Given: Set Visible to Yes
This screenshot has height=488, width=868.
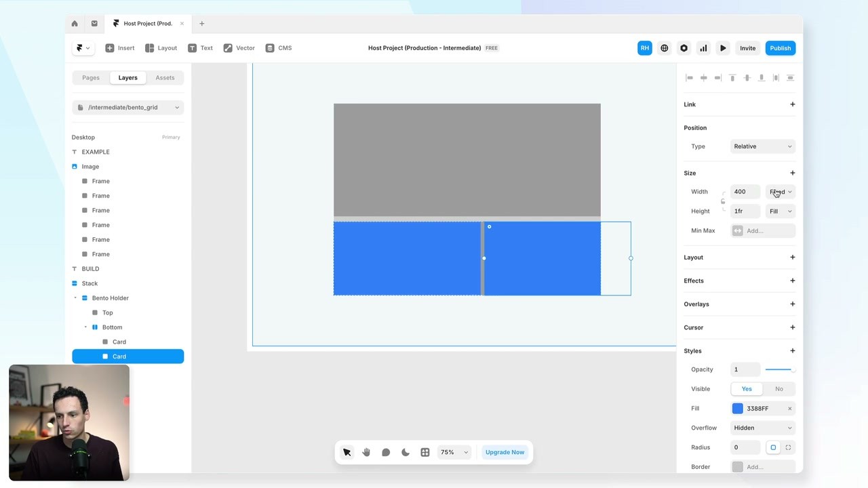Looking at the screenshot, I should (x=747, y=389).
